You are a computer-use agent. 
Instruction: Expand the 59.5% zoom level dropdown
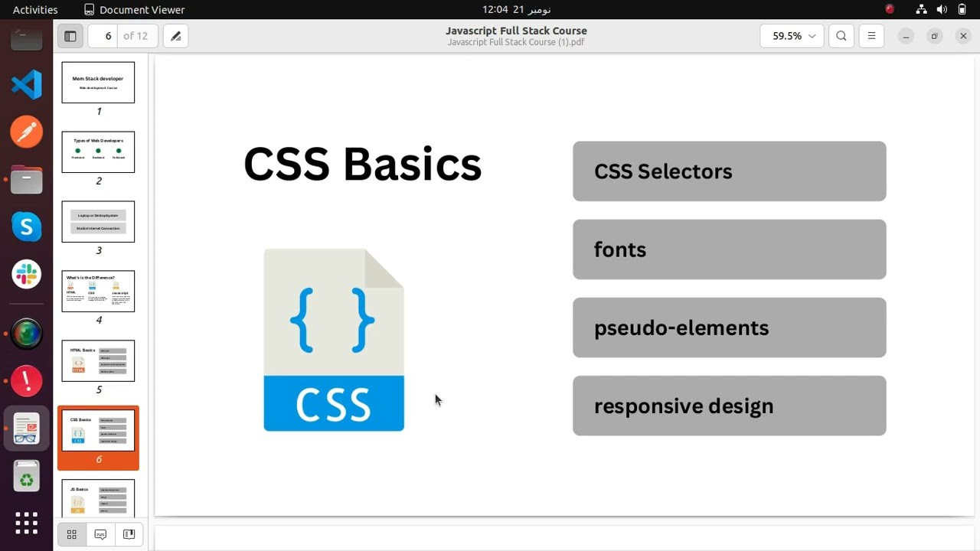792,36
